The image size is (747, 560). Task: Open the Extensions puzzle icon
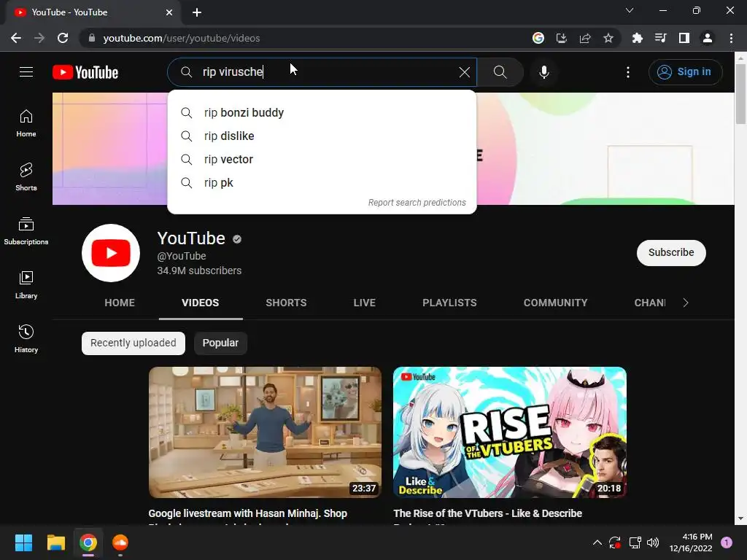pyautogui.click(x=637, y=38)
